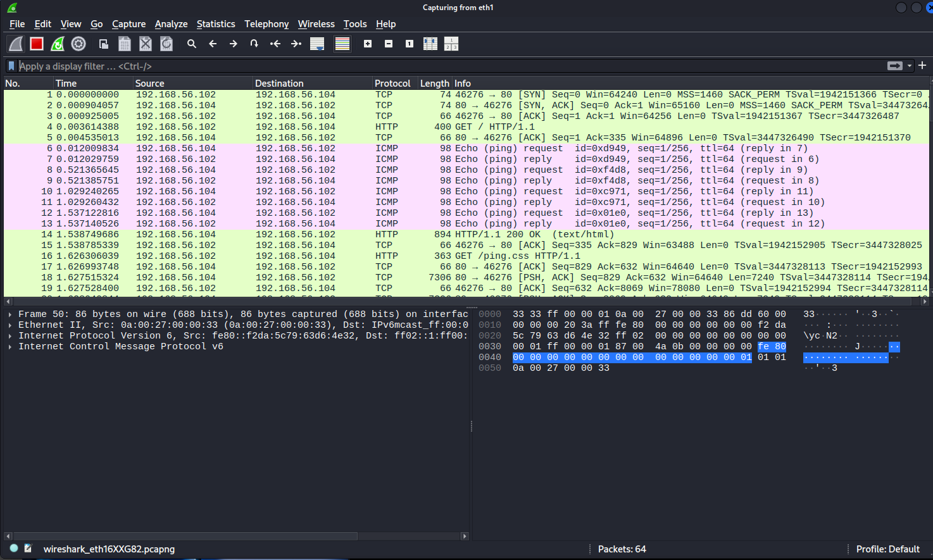Click the filter bookmark icon
This screenshot has width=933, height=560.
point(11,66)
